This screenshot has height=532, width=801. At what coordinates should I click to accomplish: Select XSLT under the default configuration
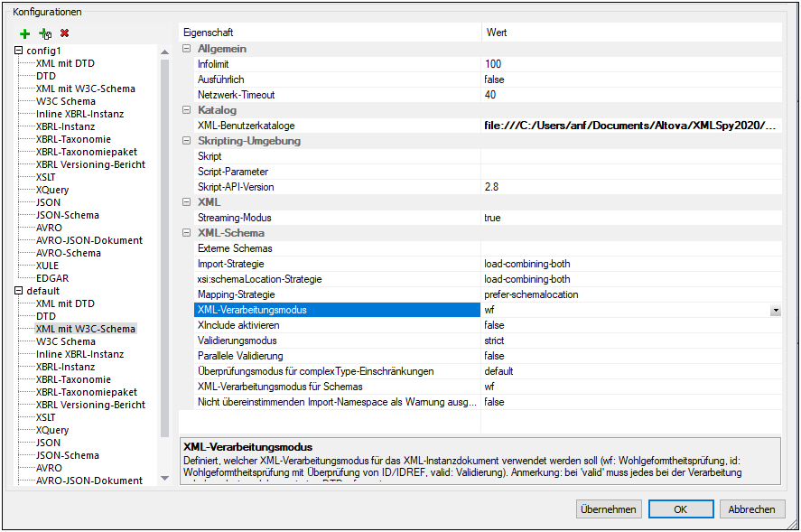(x=46, y=418)
